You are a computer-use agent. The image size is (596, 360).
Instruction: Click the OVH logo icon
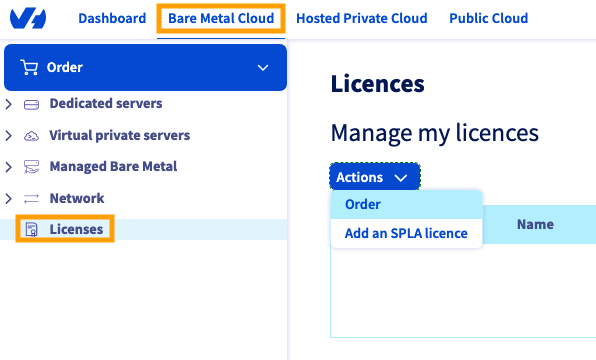coord(28,19)
